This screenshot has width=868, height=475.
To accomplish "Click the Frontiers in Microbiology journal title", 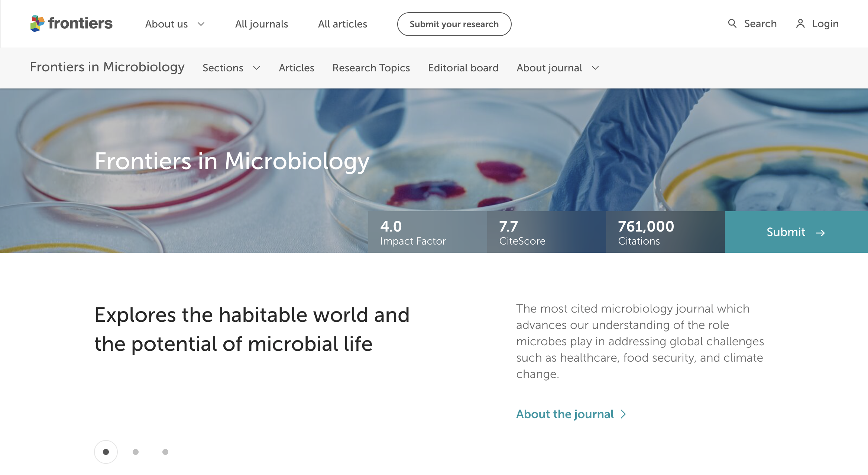I will tap(107, 67).
